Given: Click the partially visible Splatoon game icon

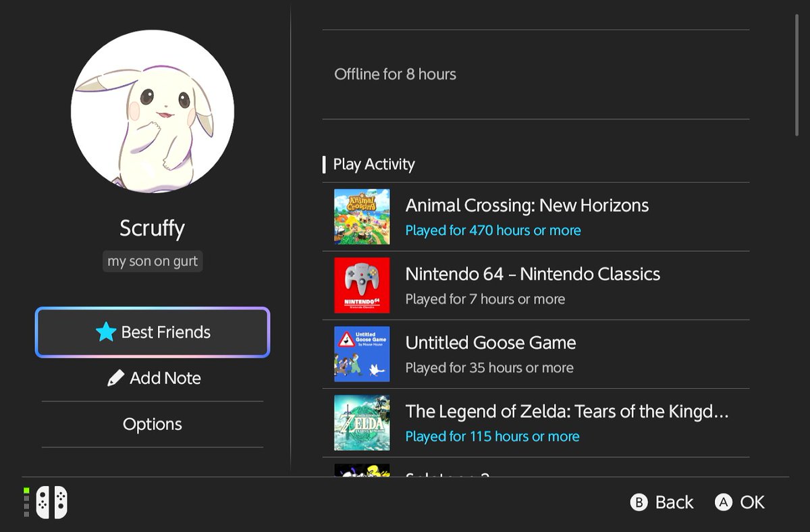Looking at the screenshot, I should point(362,470).
